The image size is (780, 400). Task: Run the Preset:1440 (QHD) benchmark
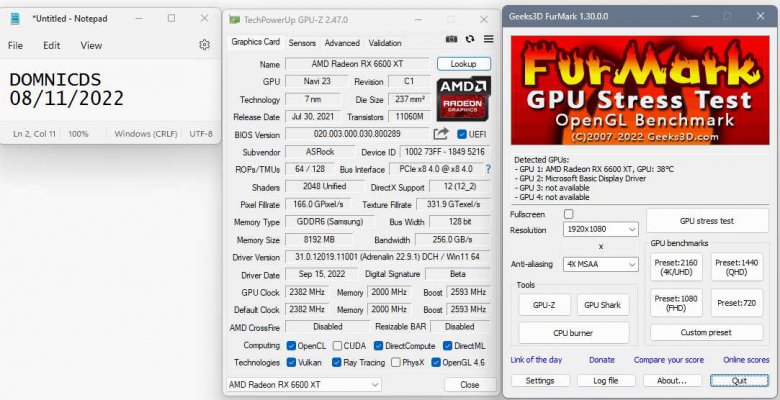coord(736,267)
